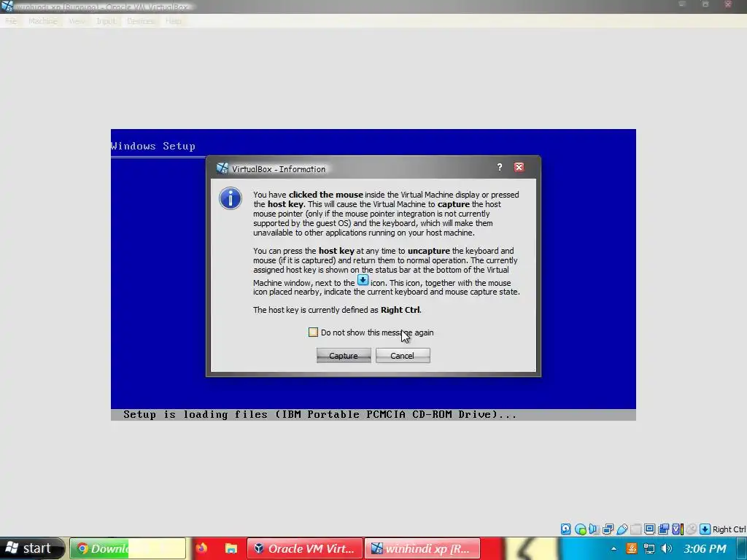Image resolution: width=747 pixels, height=560 pixels.
Task: Click the recording status bar icon
Action: tap(663, 529)
